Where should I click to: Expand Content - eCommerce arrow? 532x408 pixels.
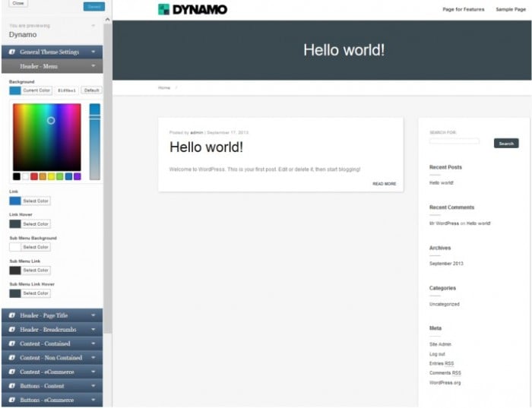coord(93,372)
